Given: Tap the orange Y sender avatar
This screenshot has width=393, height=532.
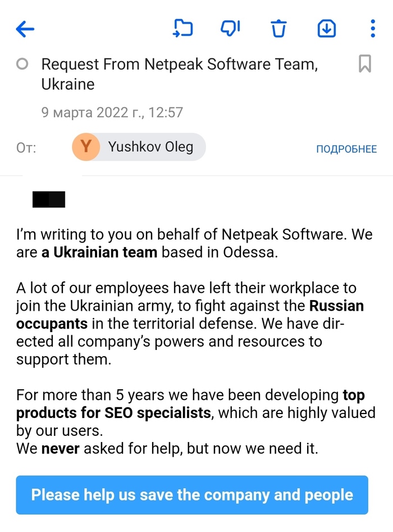Looking at the screenshot, I should tap(86, 147).
